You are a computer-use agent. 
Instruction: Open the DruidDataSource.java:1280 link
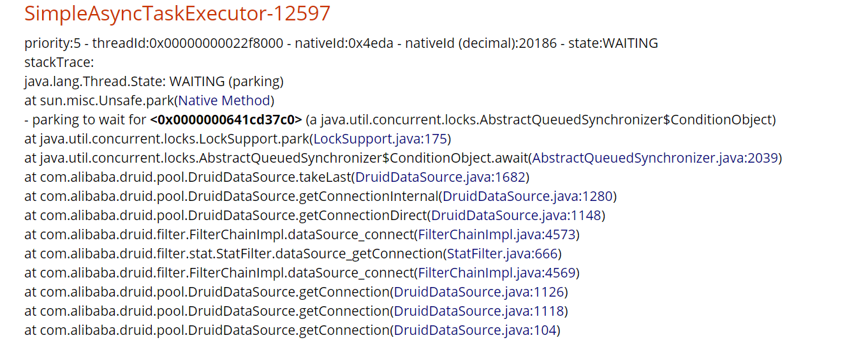(x=527, y=196)
